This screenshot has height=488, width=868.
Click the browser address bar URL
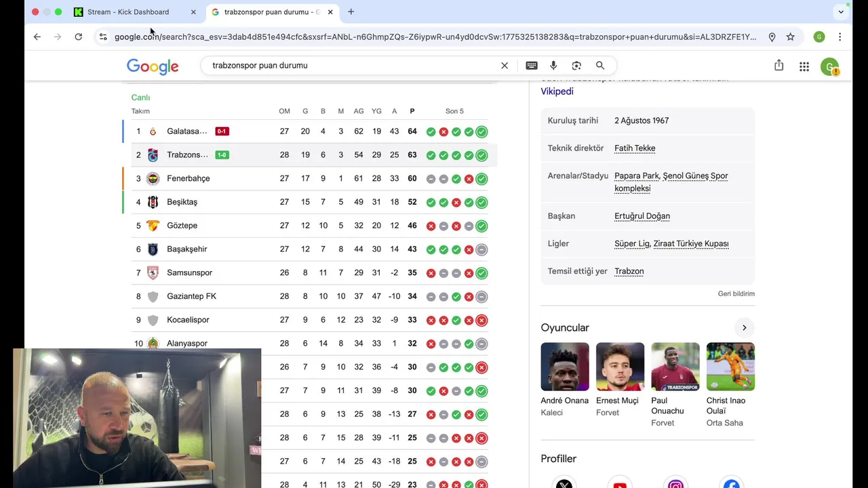[435, 37]
